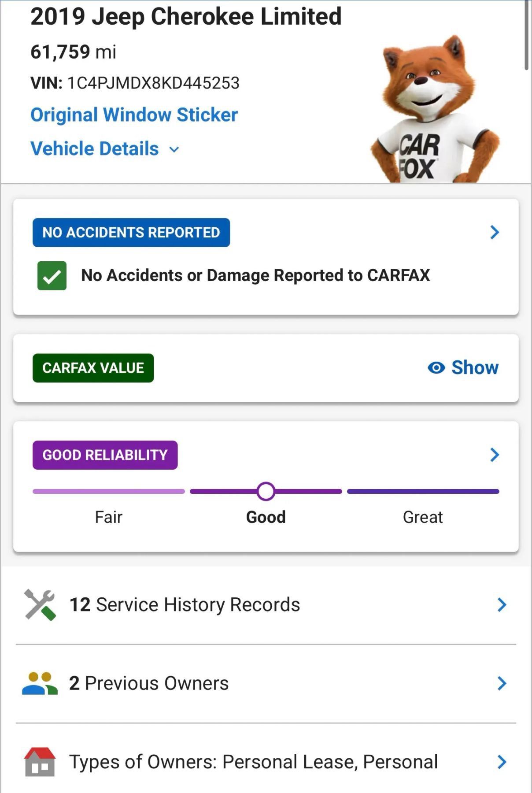The width and height of the screenshot is (532, 793).
Task: Click the eye icon beside Show
Action: coord(436,367)
